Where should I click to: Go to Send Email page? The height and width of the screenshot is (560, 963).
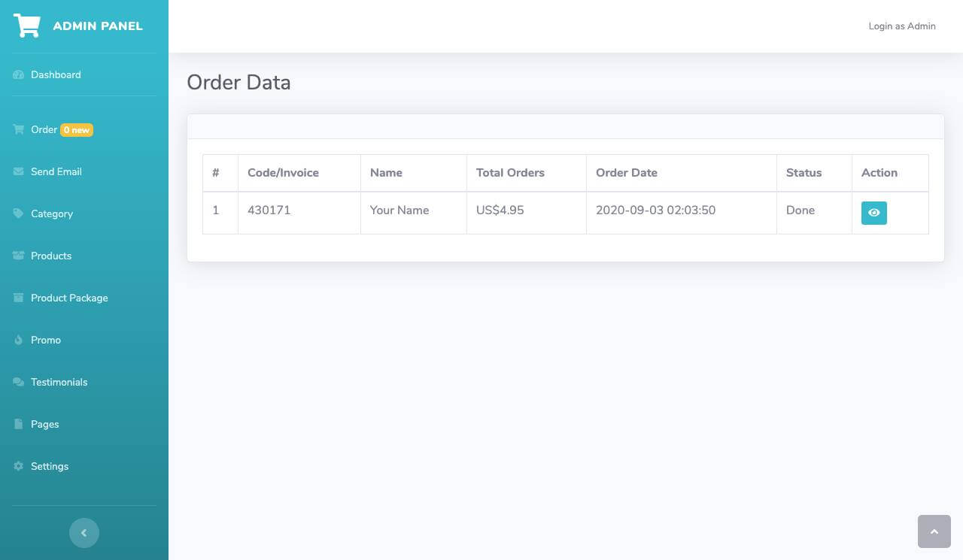(84, 171)
